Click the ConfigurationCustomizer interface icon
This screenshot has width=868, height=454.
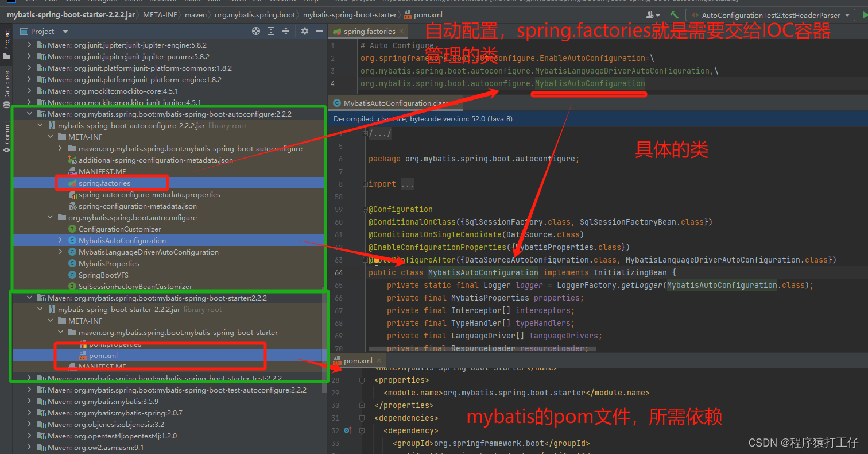[x=72, y=229]
